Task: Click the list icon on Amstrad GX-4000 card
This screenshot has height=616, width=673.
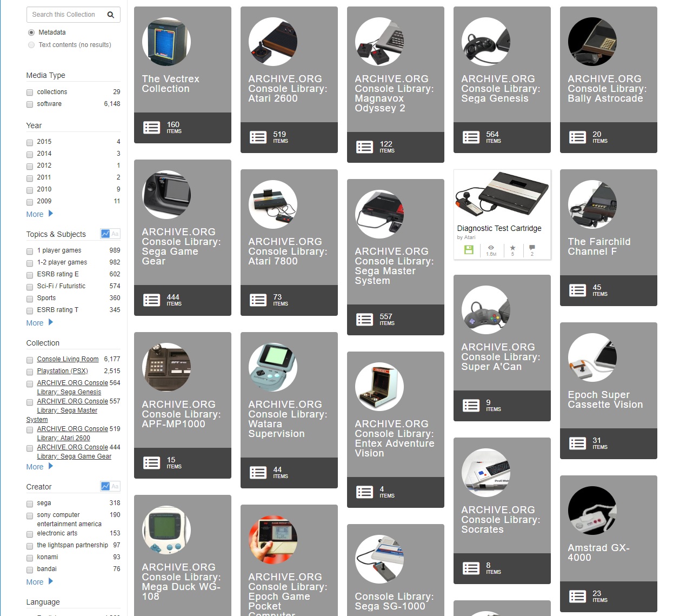Action: pos(577,597)
